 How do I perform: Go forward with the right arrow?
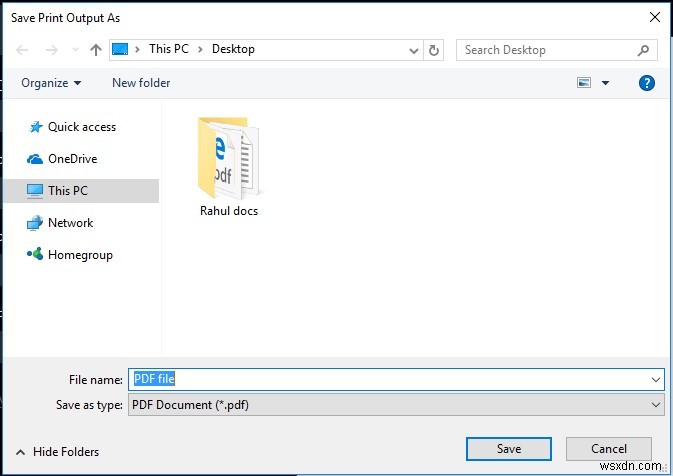pos(52,50)
